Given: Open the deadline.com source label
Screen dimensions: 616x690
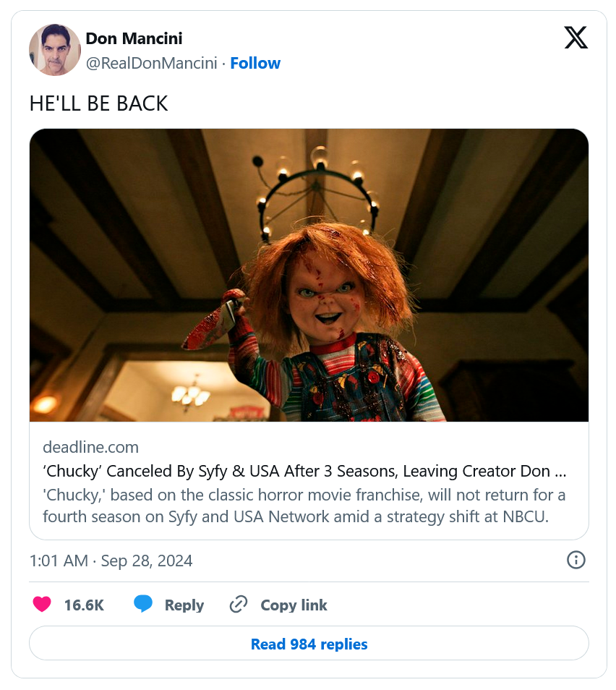Looking at the screenshot, I should click(90, 447).
